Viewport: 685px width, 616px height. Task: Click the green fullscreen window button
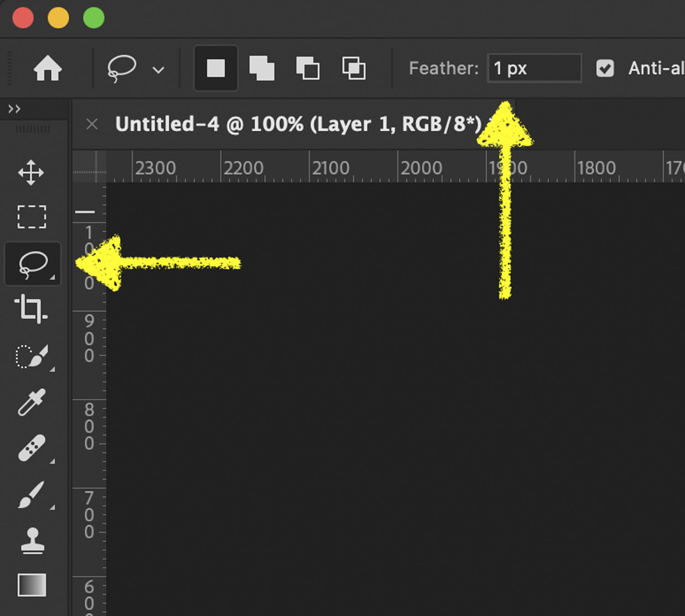click(94, 18)
